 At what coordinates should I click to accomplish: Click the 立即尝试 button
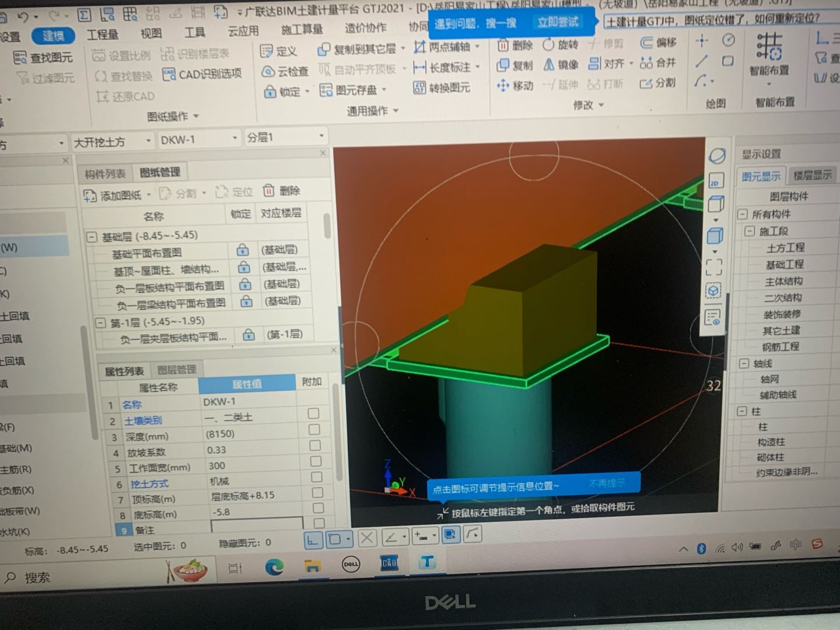558,23
